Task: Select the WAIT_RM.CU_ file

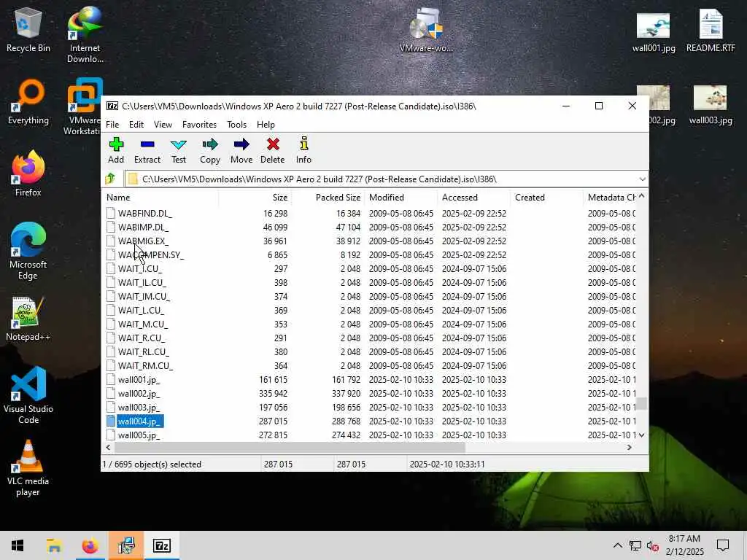Action: (145, 366)
